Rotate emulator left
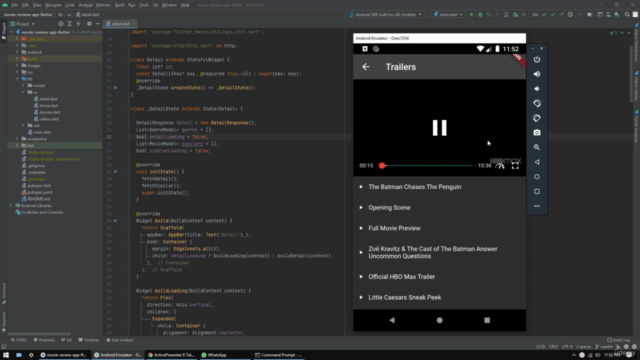This screenshot has width=640, height=360. pyautogui.click(x=537, y=104)
